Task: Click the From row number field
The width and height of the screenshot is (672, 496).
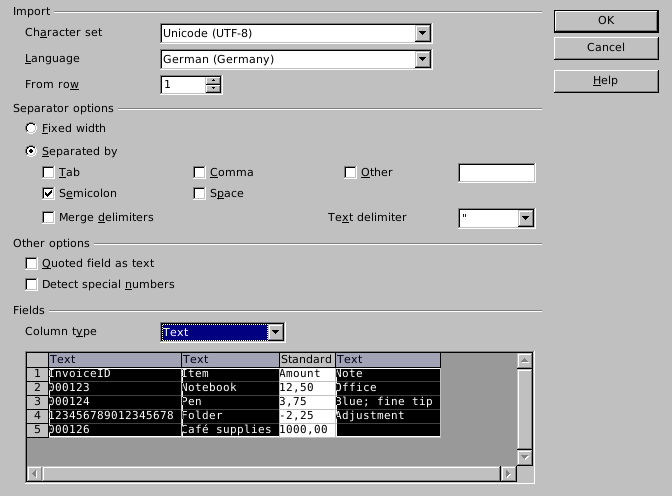Action: (x=183, y=84)
